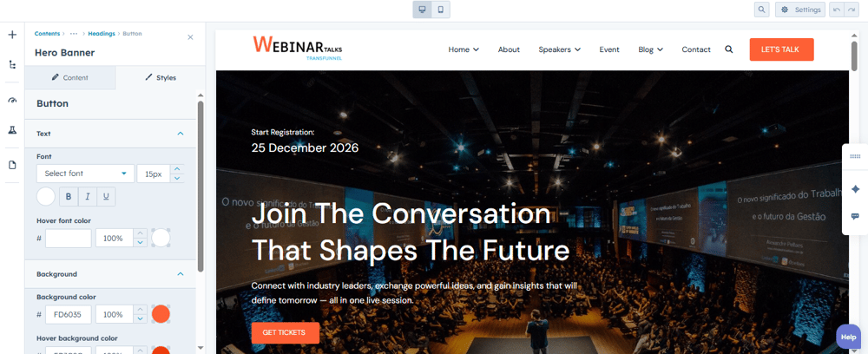Open the Select font dropdown
This screenshot has width=868, height=354.
pyautogui.click(x=85, y=174)
